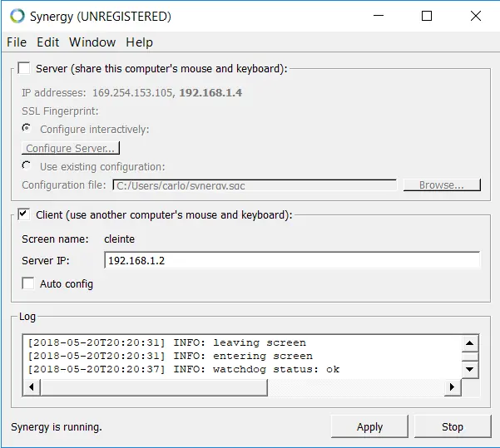Toggle the Auto config checkbox

coord(28,283)
